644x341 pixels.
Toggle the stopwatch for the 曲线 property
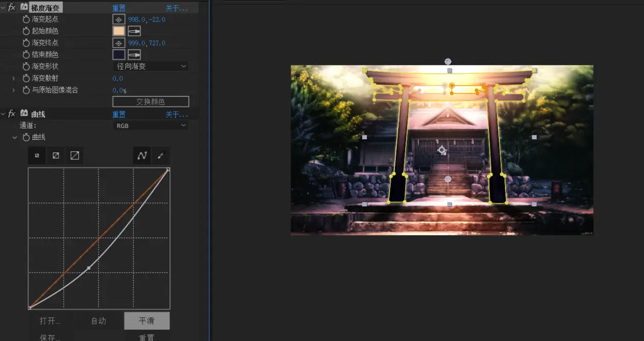click(26, 137)
